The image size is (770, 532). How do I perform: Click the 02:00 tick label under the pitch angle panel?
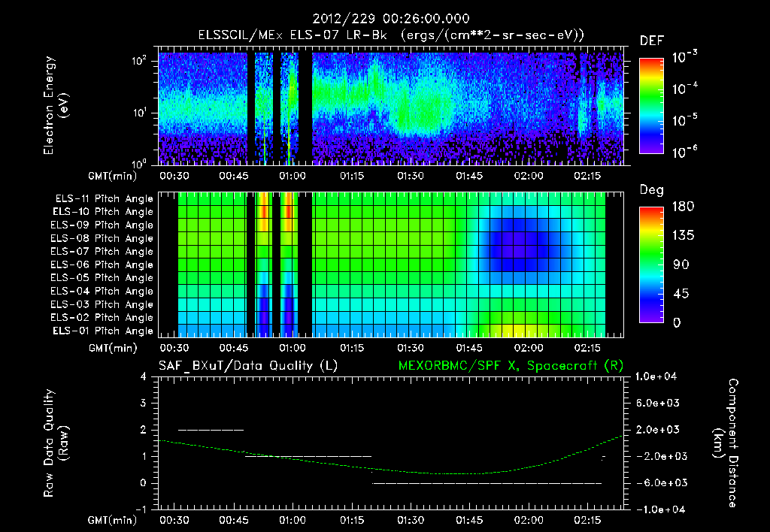529,349
